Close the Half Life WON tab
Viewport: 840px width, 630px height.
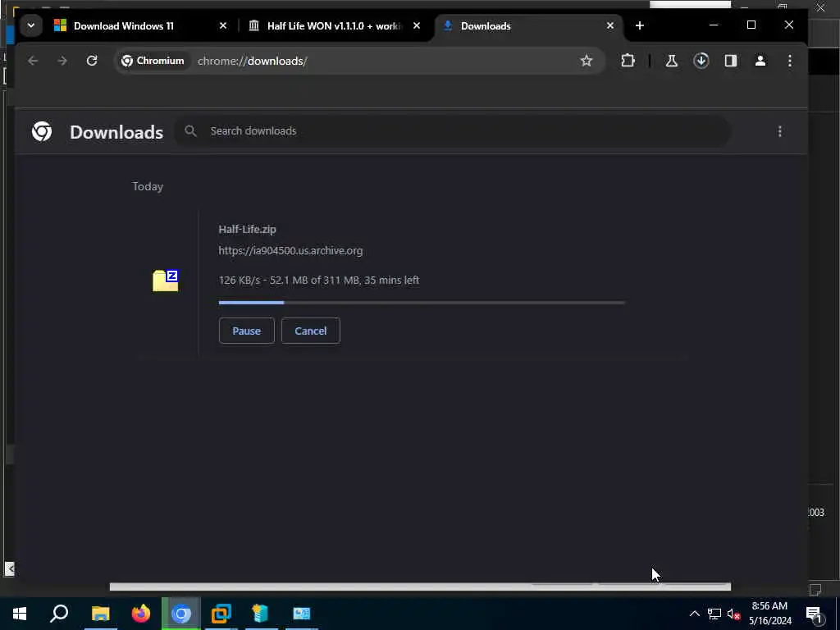pos(417,25)
